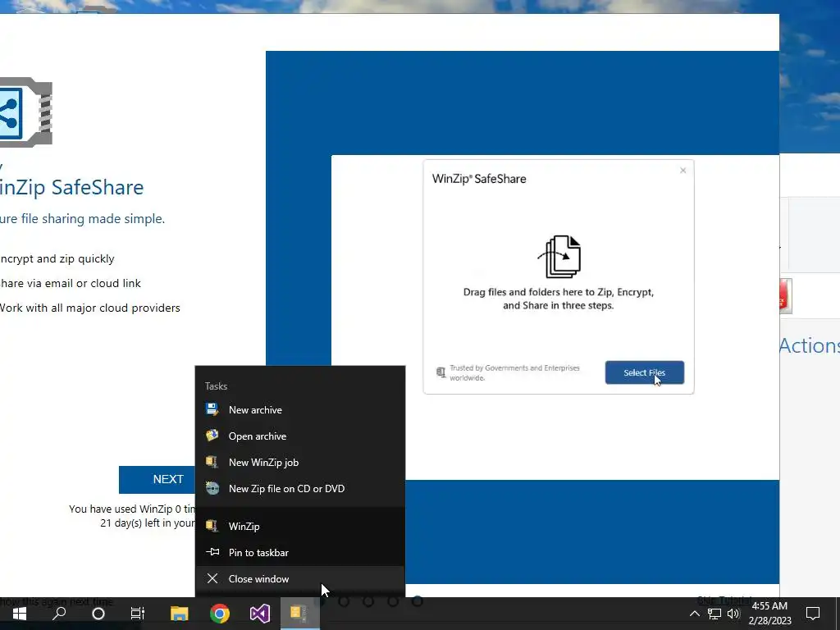Open the volume speaker tray icon
The height and width of the screenshot is (630, 840).
(733, 614)
